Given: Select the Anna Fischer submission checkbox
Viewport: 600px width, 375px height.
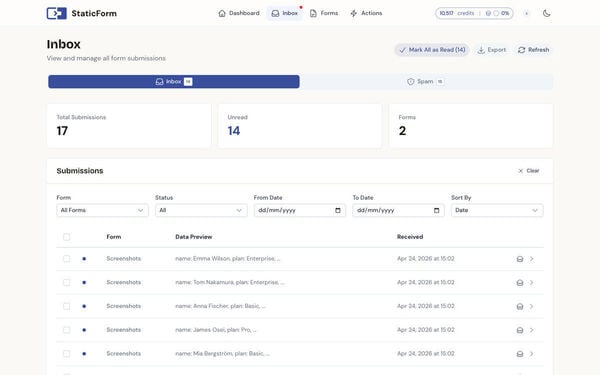Looking at the screenshot, I should pos(67,306).
